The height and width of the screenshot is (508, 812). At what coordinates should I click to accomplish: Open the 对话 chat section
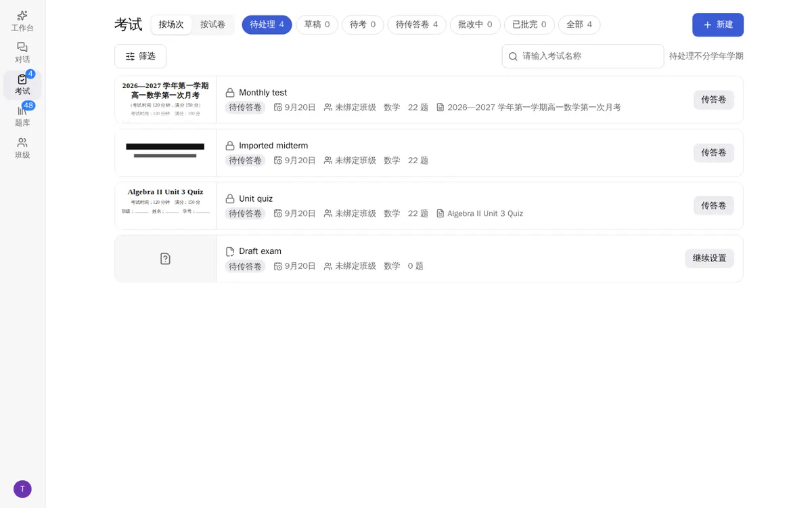pos(22,53)
